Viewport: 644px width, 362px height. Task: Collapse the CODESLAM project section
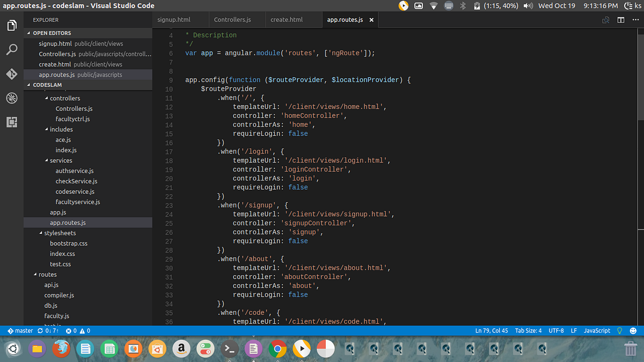tap(88, 85)
